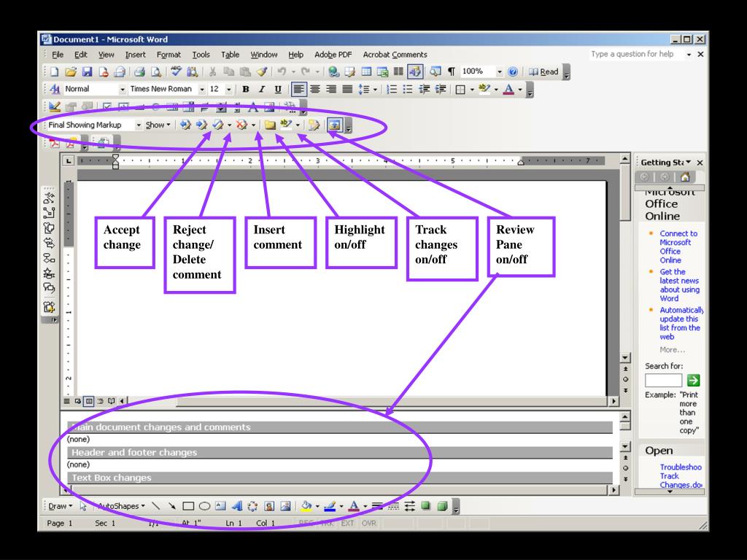Click the task pane Home icon
The height and width of the screenshot is (560, 747).
[x=685, y=177]
